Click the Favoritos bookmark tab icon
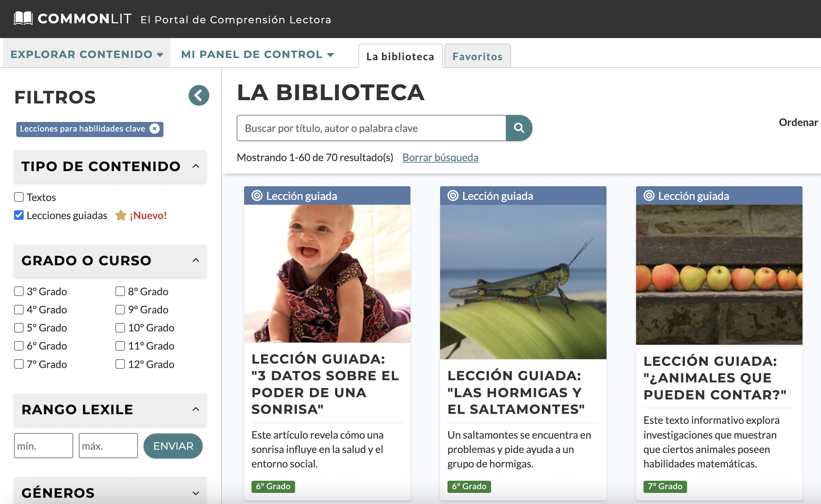The image size is (821, 504). (477, 56)
